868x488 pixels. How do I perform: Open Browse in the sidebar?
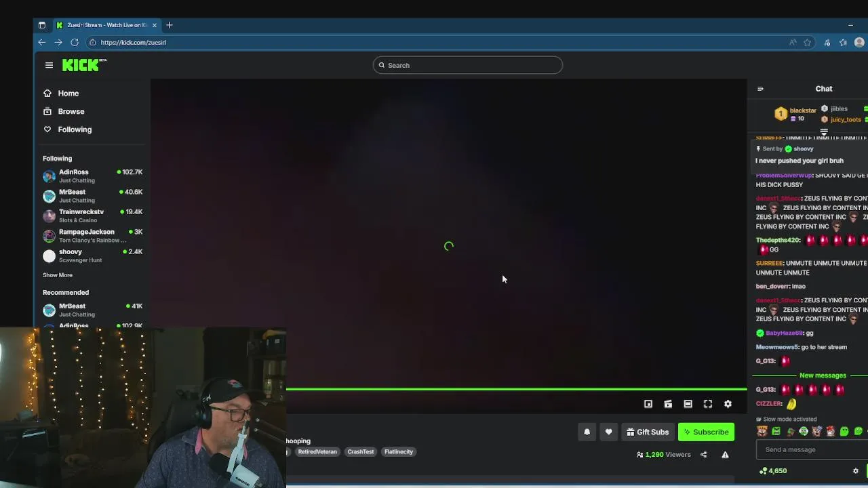(64, 111)
